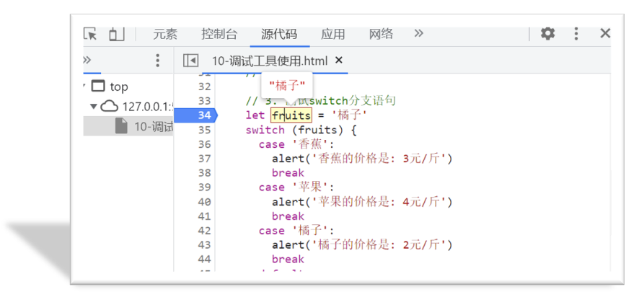Click line number 37 in the gutter

click(204, 159)
